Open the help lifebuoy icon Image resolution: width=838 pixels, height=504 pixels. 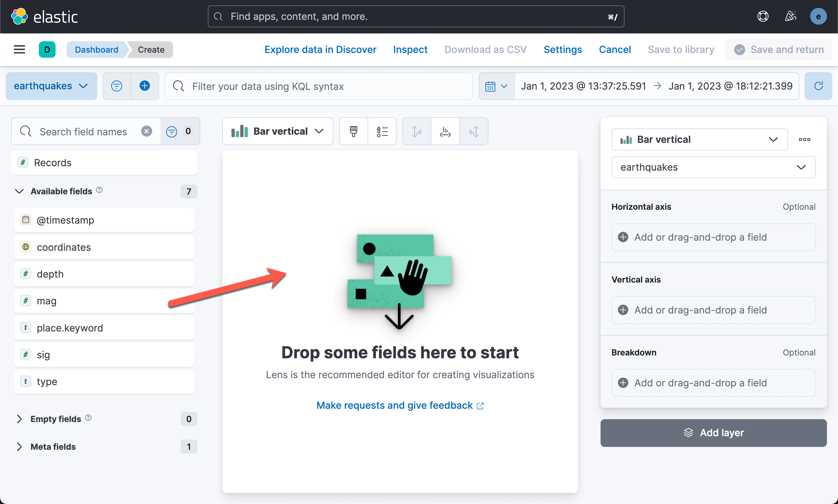763,16
